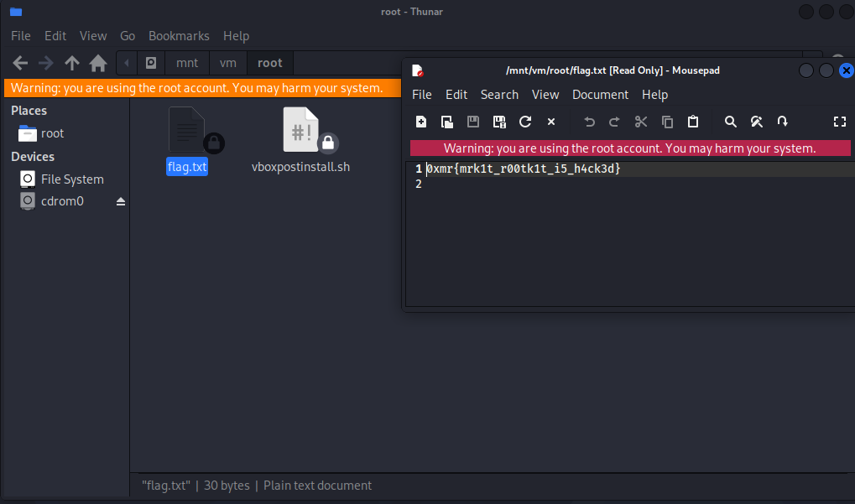Jump to the mnt path segment
Viewport: 855px width, 504px height.
pos(187,63)
